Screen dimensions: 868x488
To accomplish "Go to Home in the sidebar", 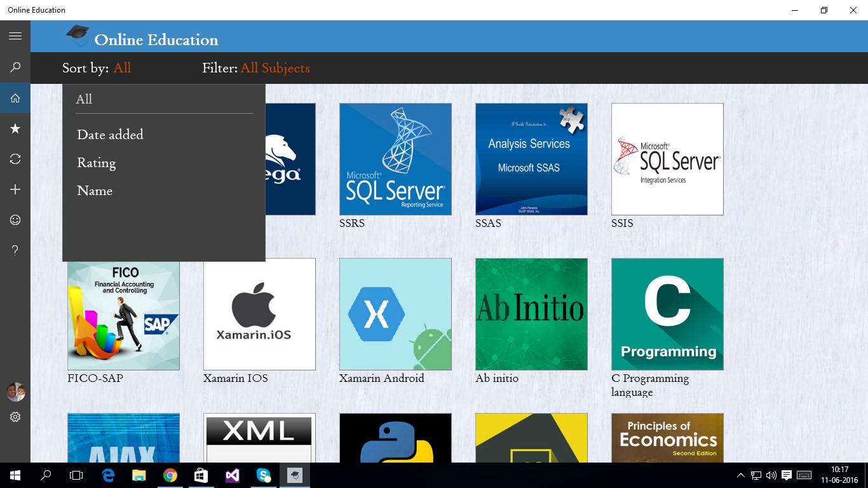I will [15, 98].
